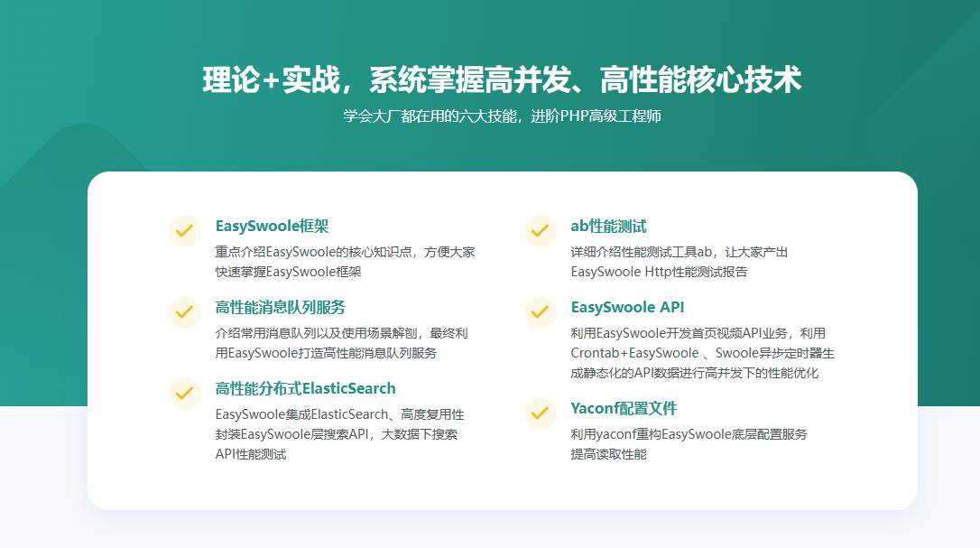Click the main title 理论+实战 headline
Screen dimensions: 980x548
pyautogui.click(x=502, y=80)
